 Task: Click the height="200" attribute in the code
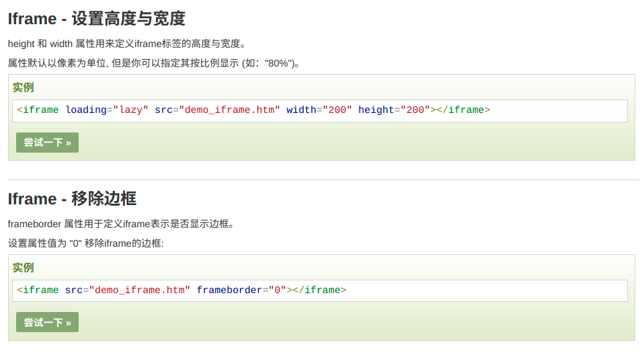tap(393, 110)
